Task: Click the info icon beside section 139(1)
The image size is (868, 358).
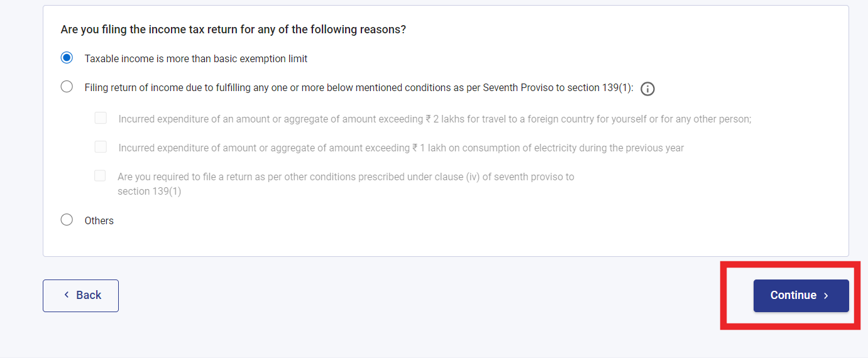Action: point(647,89)
